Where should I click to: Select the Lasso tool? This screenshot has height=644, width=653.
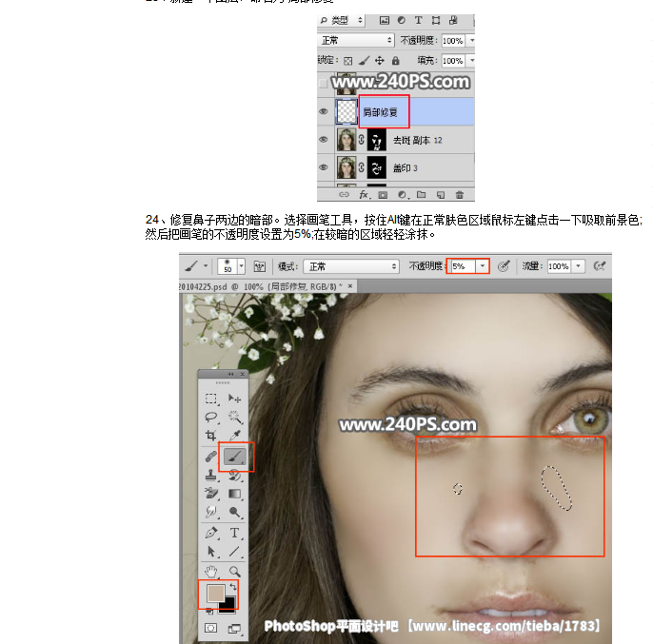[x=211, y=417]
